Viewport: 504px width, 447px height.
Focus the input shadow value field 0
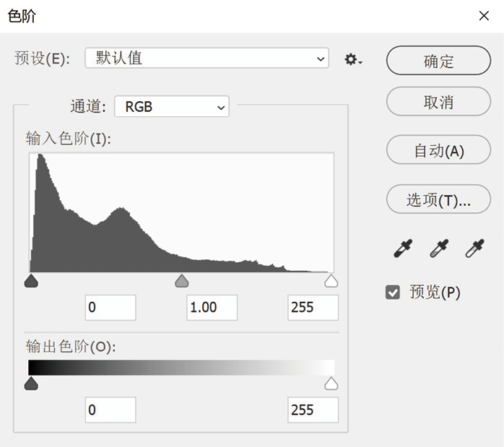(x=110, y=308)
